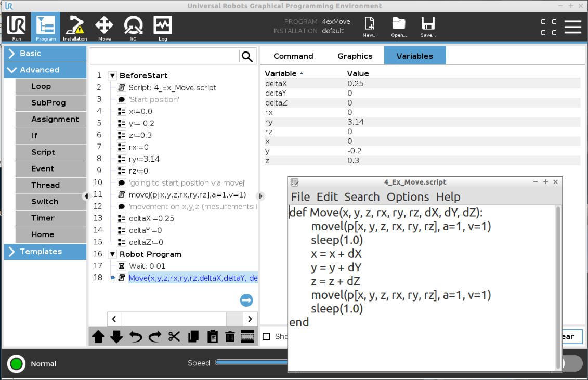Insert a SubProg node
This screenshot has height=380, width=588.
(x=51, y=103)
